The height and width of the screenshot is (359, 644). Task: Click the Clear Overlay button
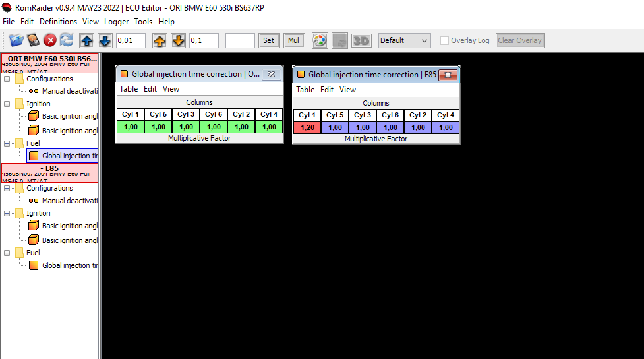pos(520,40)
